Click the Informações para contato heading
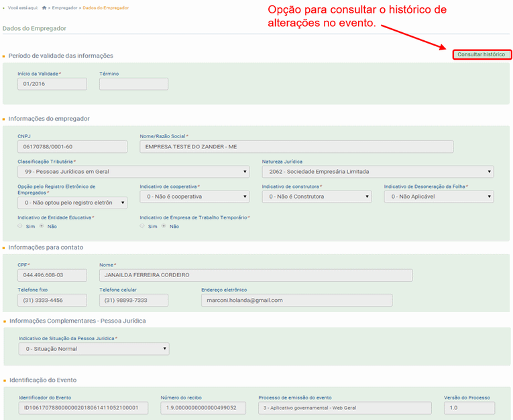Image resolution: width=513 pixels, height=420 pixels. pyautogui.click(x=46, y=247)
